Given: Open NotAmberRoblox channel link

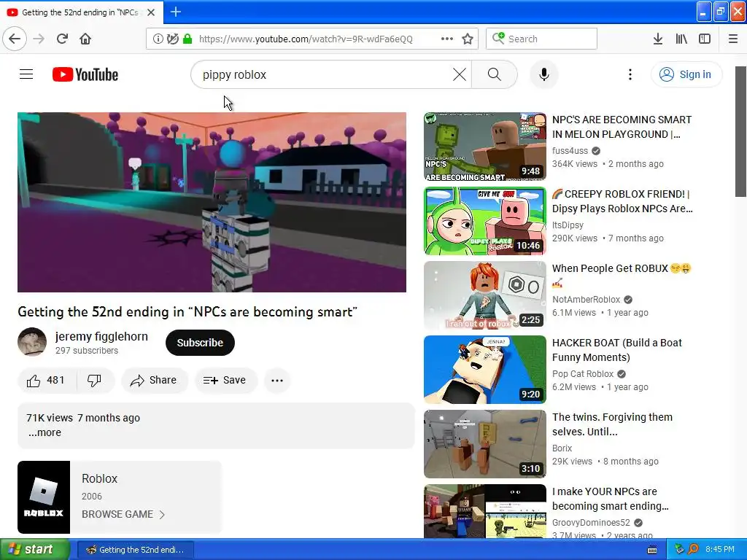Looking at the screenshot, I should pos(587,299).
